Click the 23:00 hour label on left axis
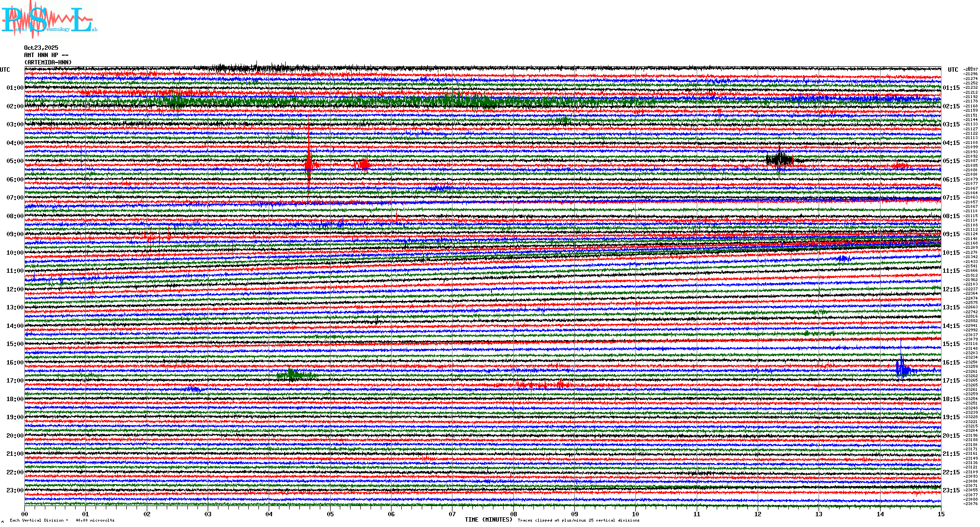Image resolution: width=980 pixels, height=527 pixels. click(15, 490)
